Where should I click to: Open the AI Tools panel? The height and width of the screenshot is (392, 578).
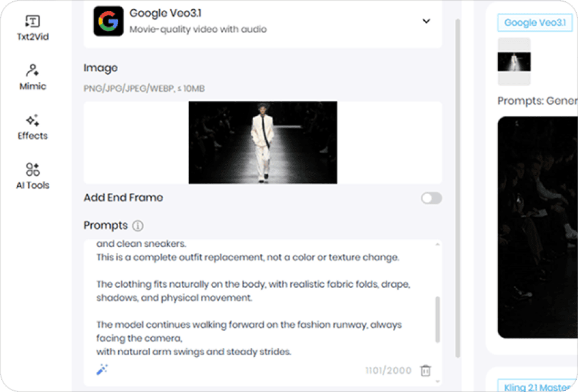pos(31,176)
